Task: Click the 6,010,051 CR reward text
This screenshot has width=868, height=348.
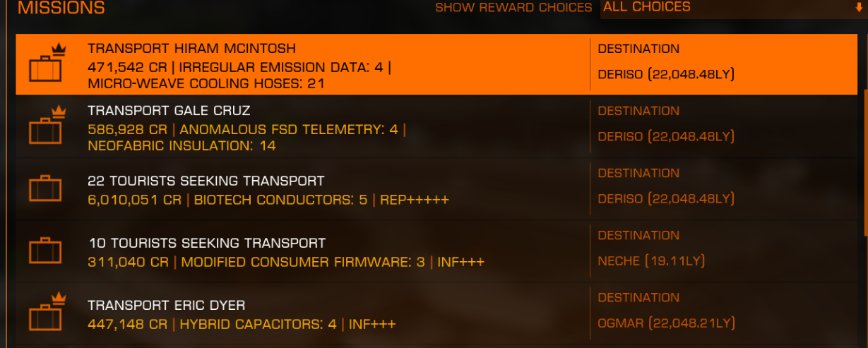Action: (x=134, y=200)
